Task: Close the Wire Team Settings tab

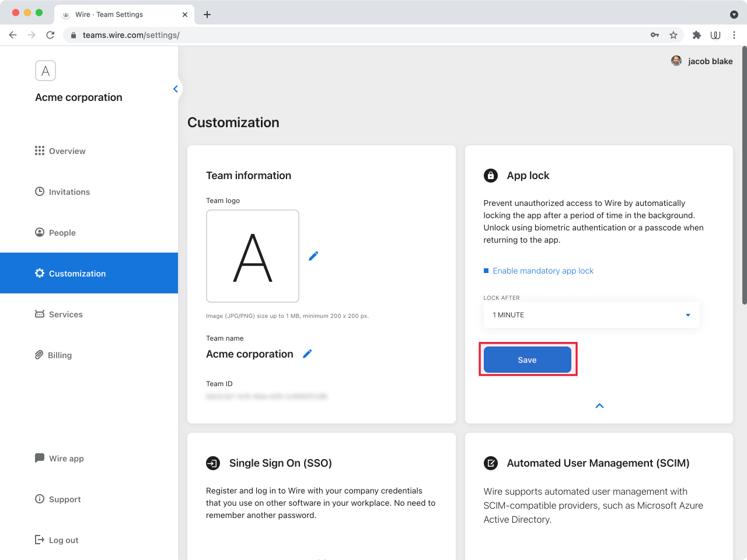Action: point(185,15)
